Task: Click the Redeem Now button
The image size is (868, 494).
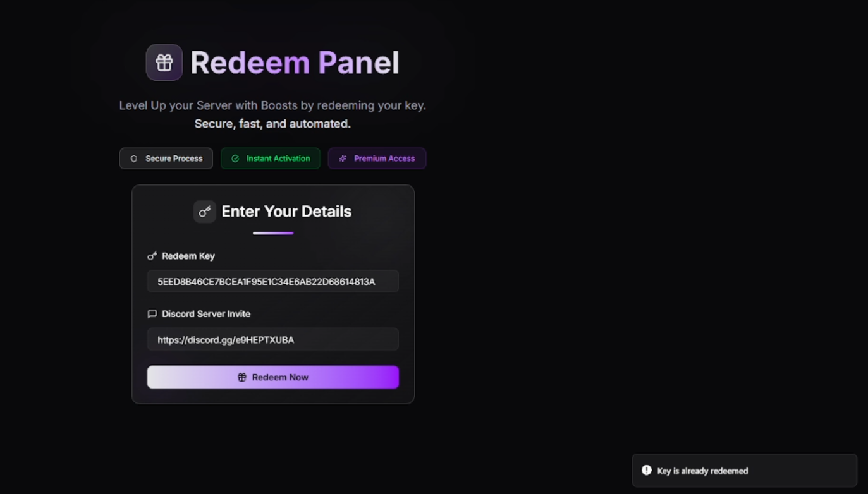Action: point(273,377)
